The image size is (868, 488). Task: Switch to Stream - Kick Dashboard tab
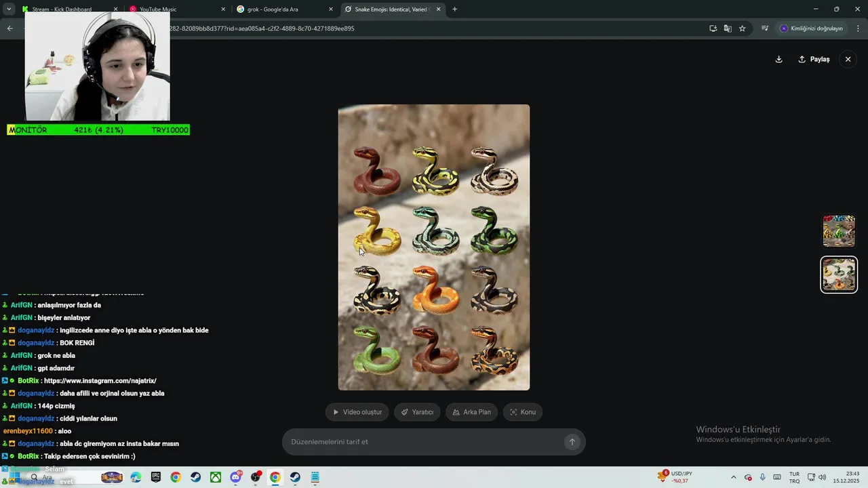pyautogui.click(x=70, y=9)
